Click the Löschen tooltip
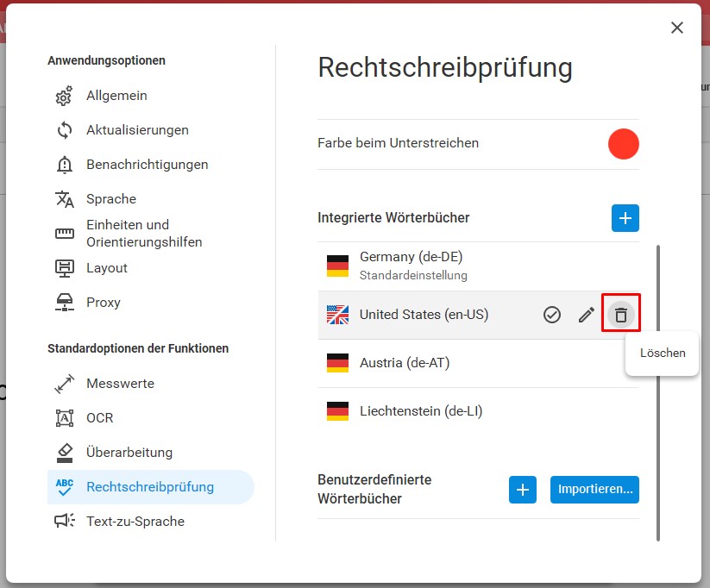 pos(663,353)
